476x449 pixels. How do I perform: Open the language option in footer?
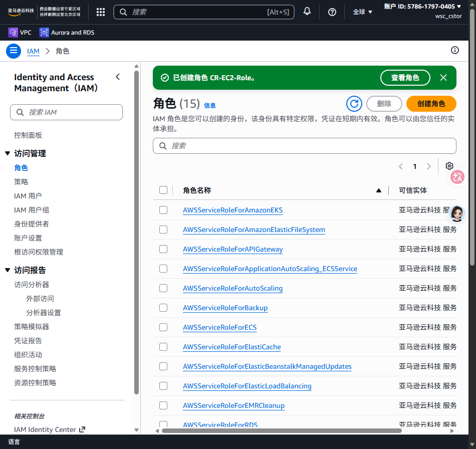14,441
